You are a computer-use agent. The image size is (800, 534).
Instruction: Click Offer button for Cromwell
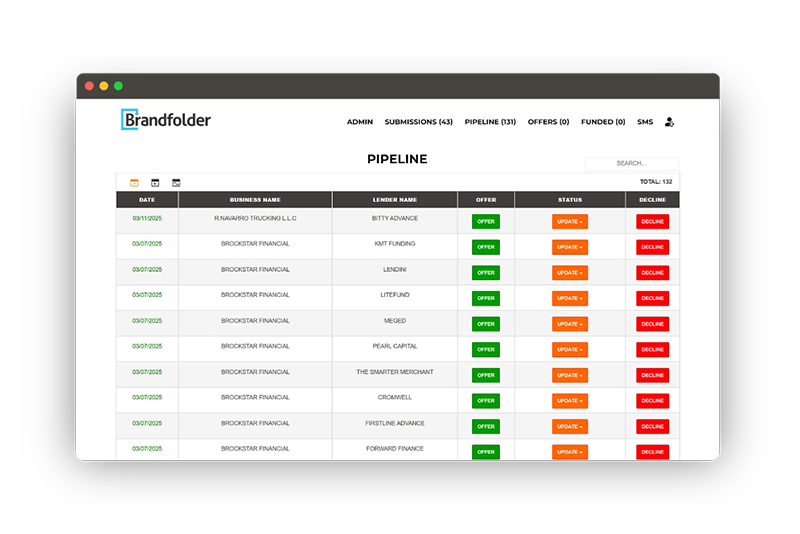tap(486, 401)
